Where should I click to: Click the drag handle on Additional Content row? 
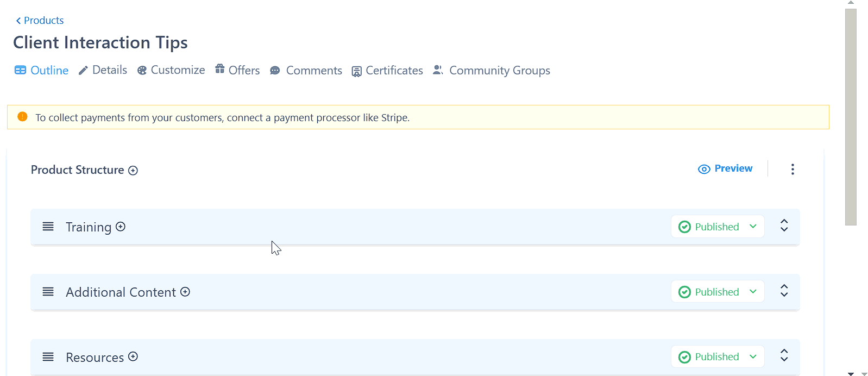pos(48,292)
